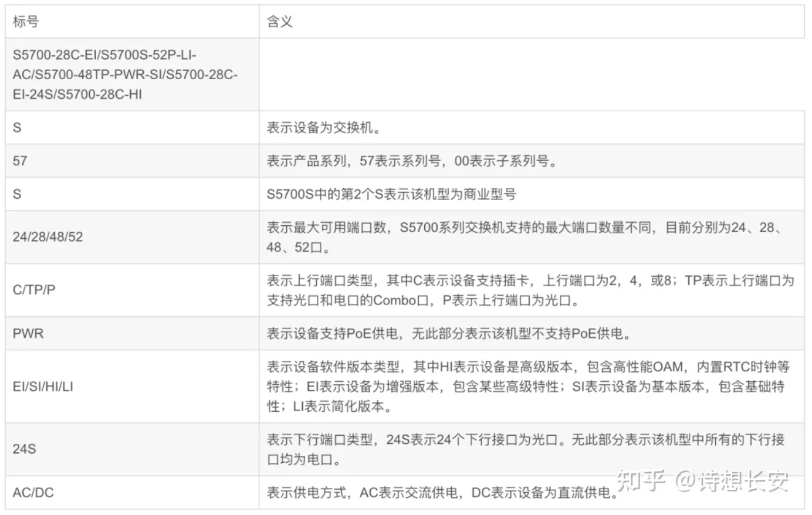Screen dimensions: 812x515
Task: Click the 'AC/DC' label cell
Action: pos(132,492)
